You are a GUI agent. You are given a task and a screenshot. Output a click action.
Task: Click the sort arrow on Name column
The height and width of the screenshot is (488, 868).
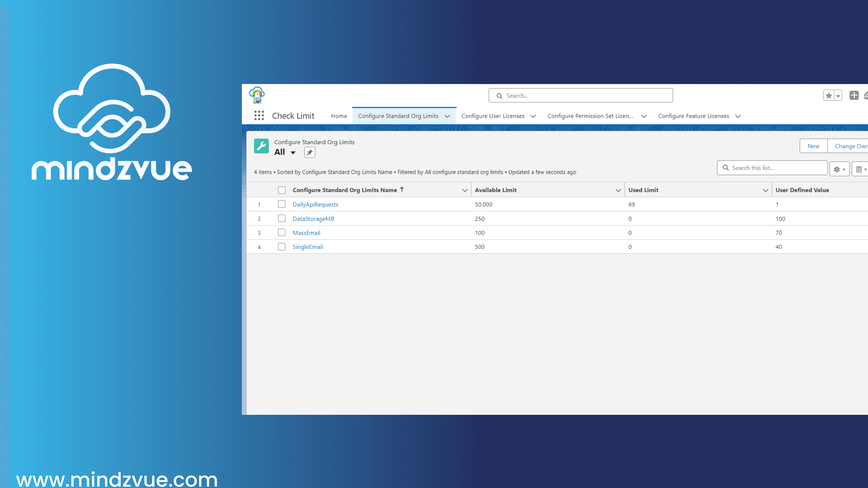pos(402,190)
